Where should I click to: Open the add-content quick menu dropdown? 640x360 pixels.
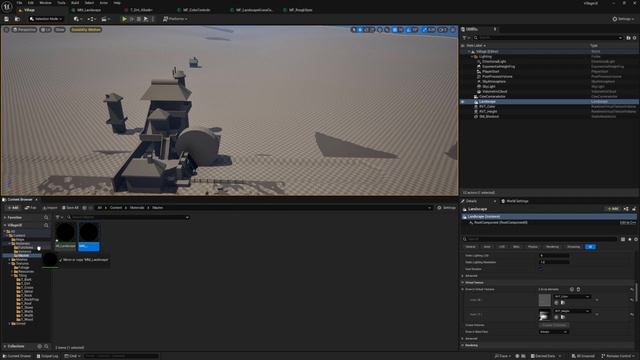pyautogui.click(x=78, y=19)
